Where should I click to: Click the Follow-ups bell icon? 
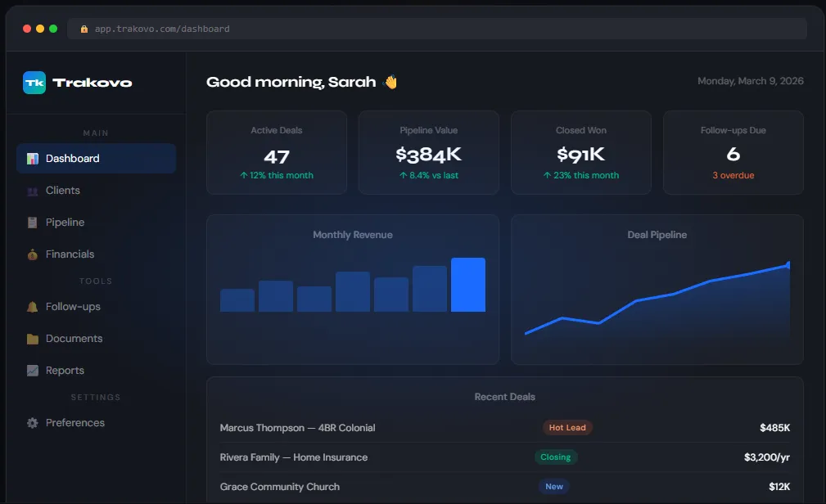click(x=33, y=307)
